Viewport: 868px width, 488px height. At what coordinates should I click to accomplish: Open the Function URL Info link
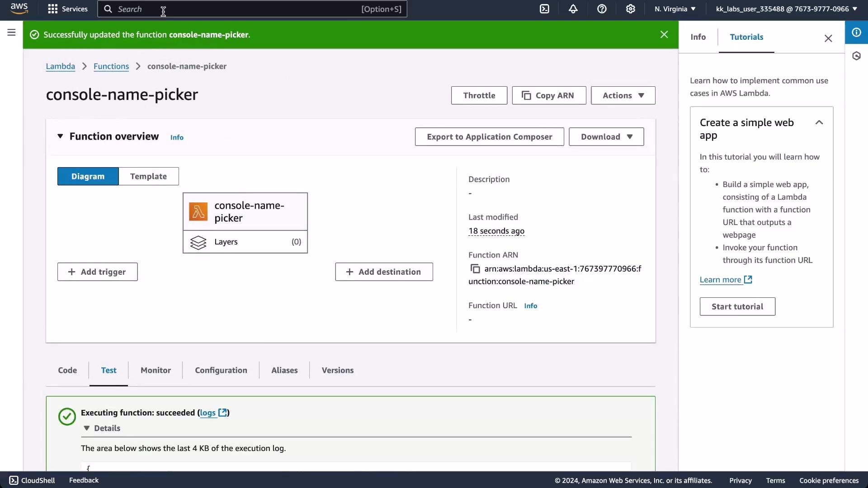pyautogui.click(x=531, y=306)
